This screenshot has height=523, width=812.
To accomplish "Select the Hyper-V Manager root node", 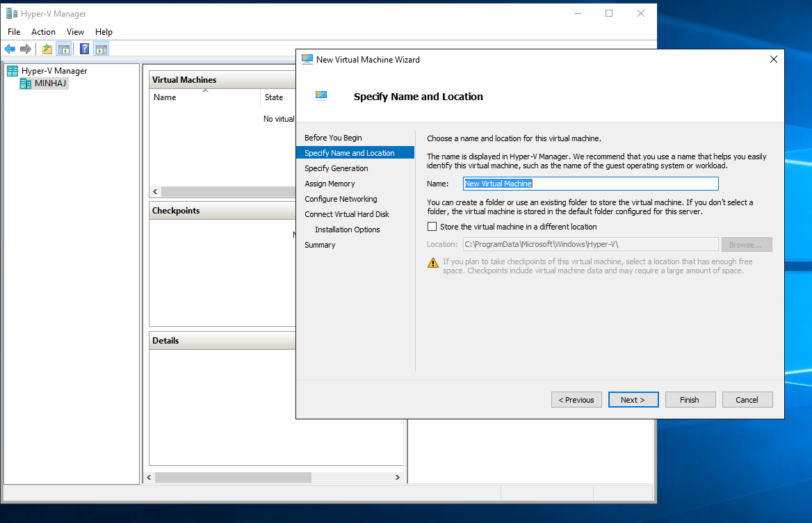I will pyautogui.click(x=54, y=71).
